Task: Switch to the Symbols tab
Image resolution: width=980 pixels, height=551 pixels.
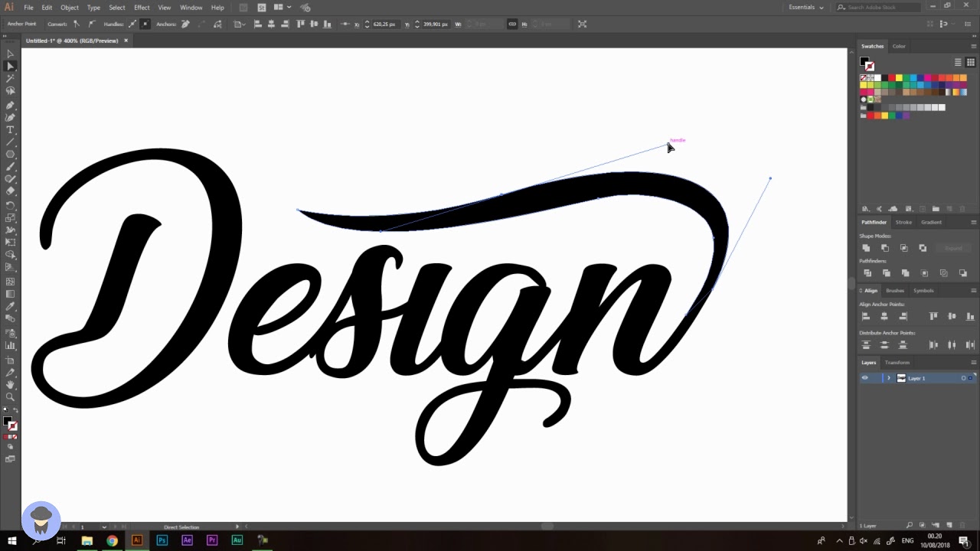Action: (x=923, y=291)
